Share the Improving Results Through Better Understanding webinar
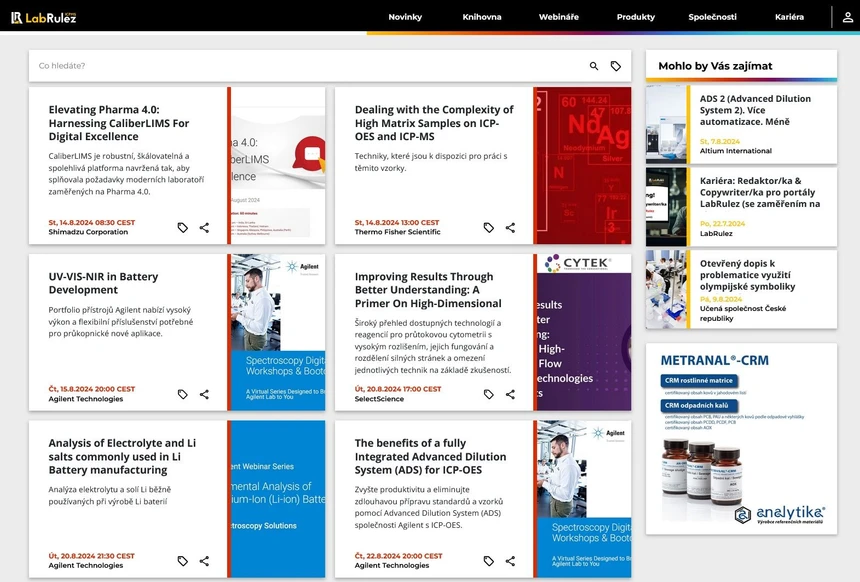 click(x=510, y=394)
